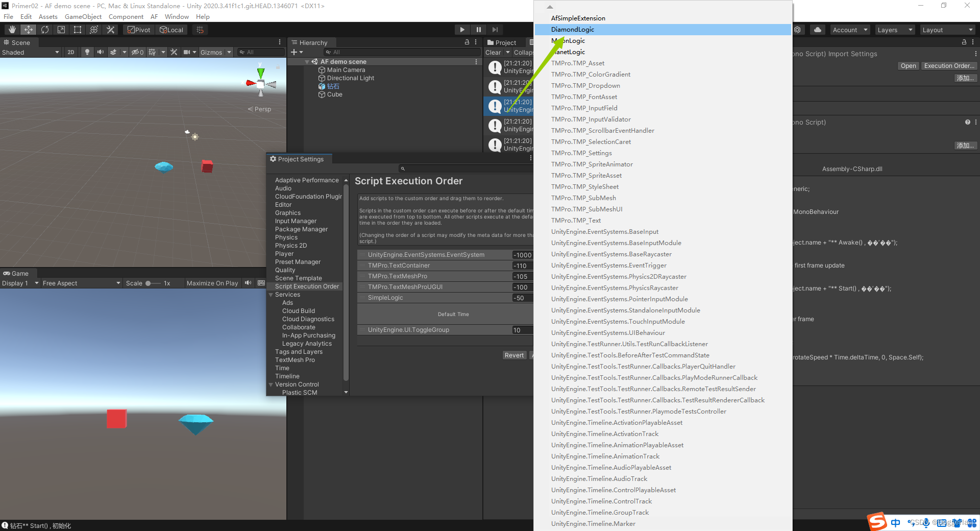This screenshot has height=531, width=980.
Task: Click the Pause button
Action: pos(478,30)
